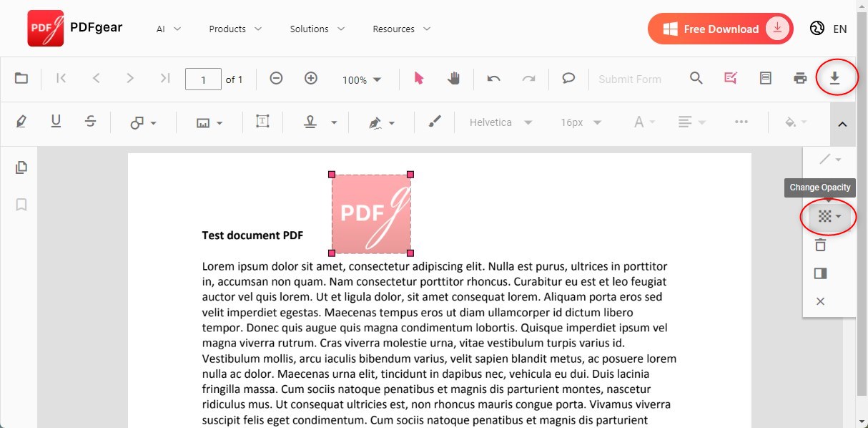Click the hand pan tool
The image size is (868, 428).
[x=453, y=79]
